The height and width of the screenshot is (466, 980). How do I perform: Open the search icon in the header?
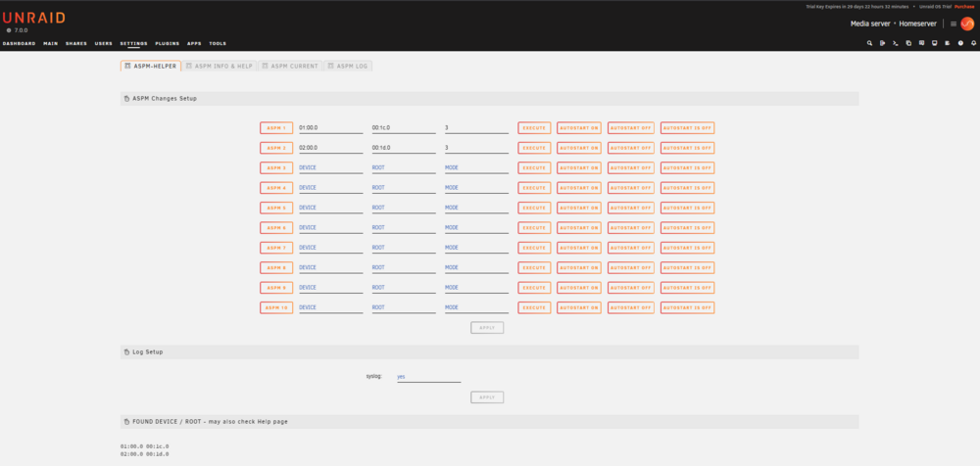[x=869, y=43]
